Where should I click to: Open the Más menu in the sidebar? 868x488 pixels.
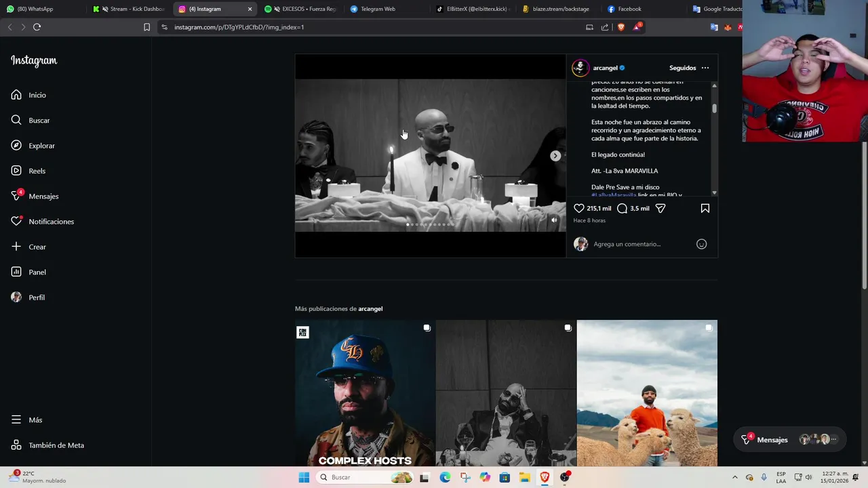(x=26, y=420)
